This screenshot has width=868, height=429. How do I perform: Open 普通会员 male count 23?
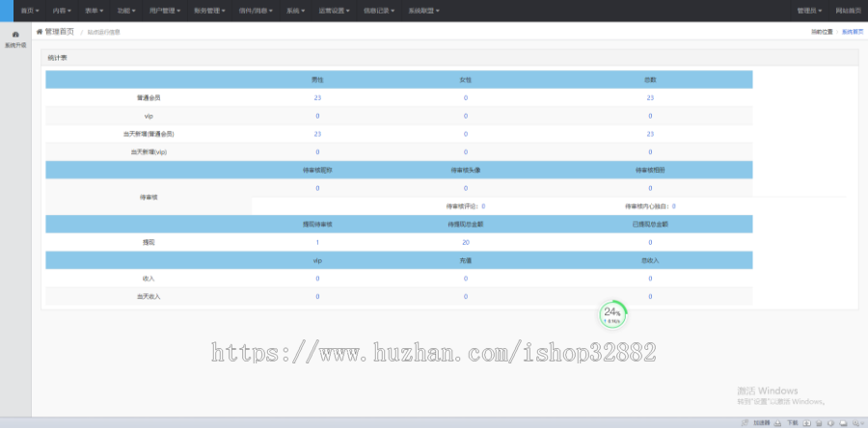(x=317, y=97)
